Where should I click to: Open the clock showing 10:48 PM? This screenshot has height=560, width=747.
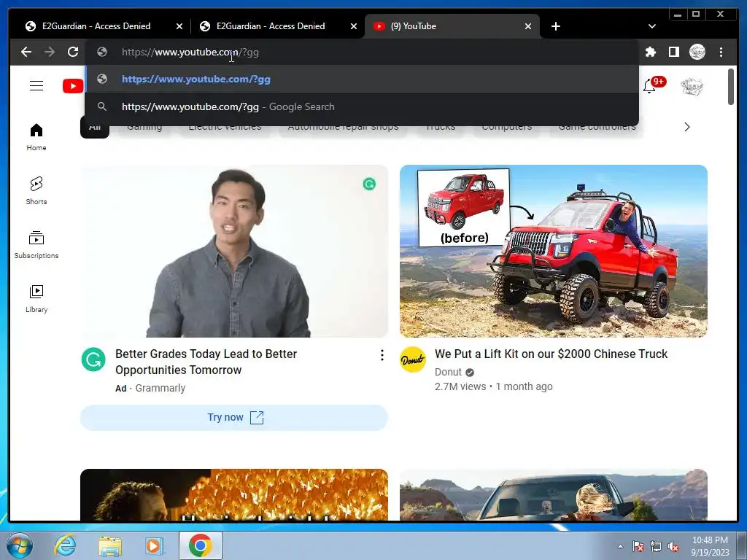[710, 546]
